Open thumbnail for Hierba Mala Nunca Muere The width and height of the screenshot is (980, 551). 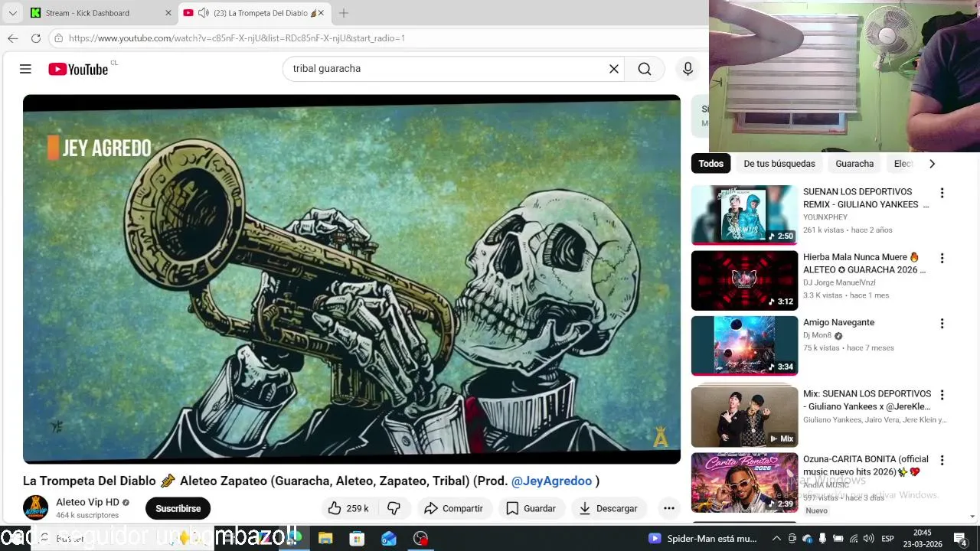click(744, 281)
